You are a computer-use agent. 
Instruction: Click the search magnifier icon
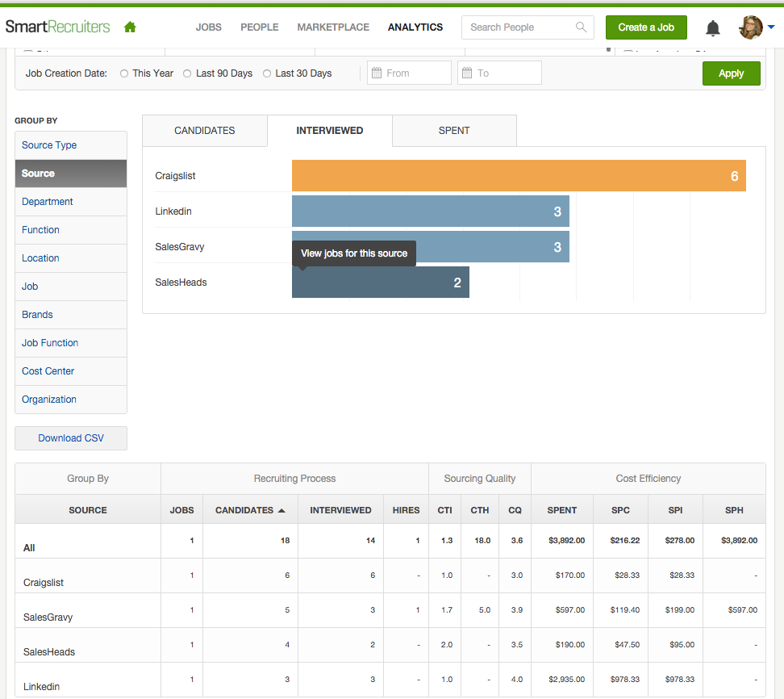coord(581,27)
